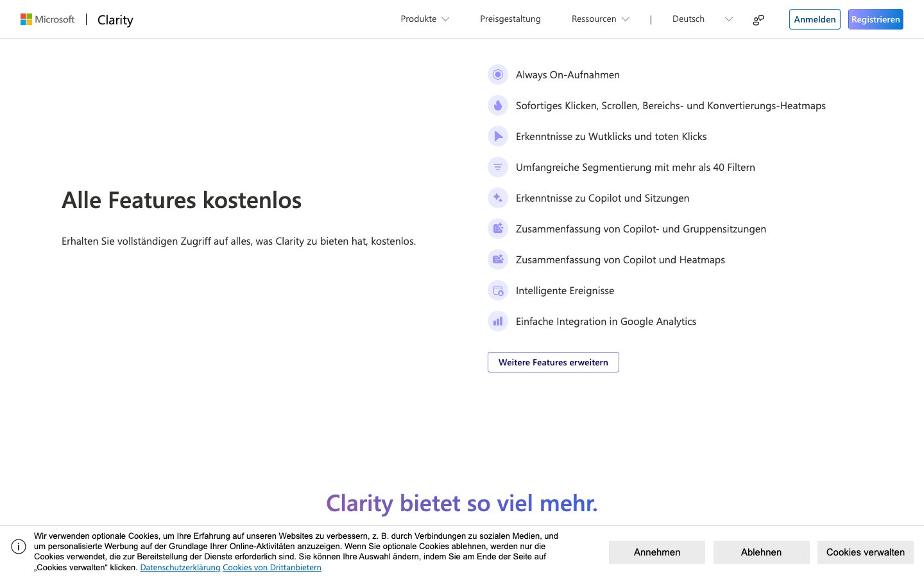924x578 pixels.
Task: Click the cursor icon beside Wutklicks
Action: 498,136
